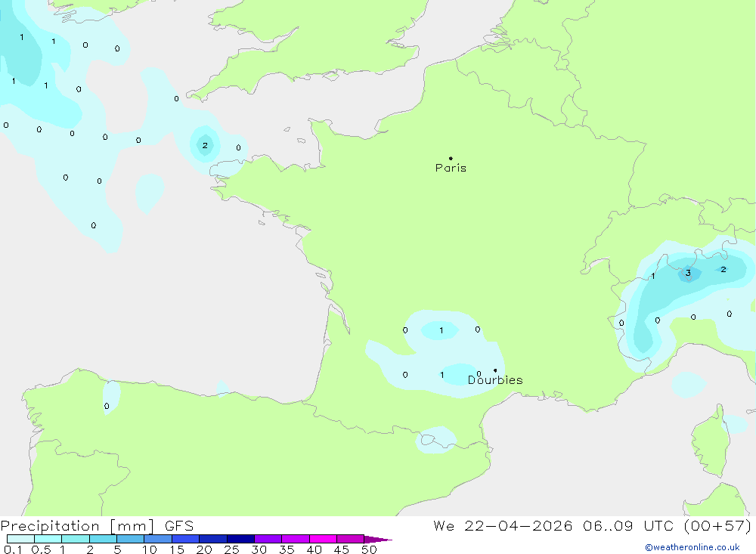Pick the 5–10 mm light blue legend swatch
This screenshot has height=554, width=756.
131,539
